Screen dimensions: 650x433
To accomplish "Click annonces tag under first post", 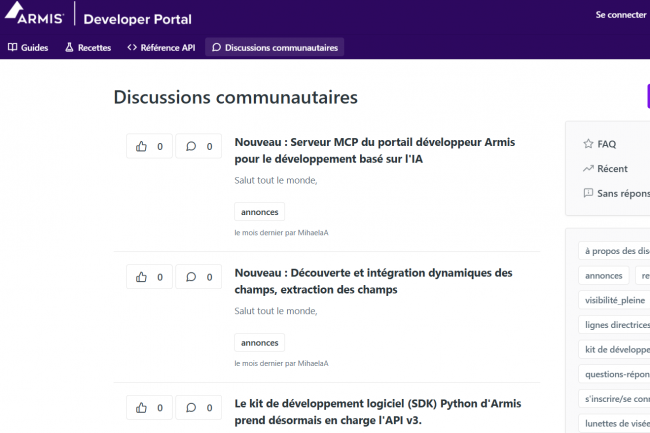I will pyautogui.click(x=260, y=212).
